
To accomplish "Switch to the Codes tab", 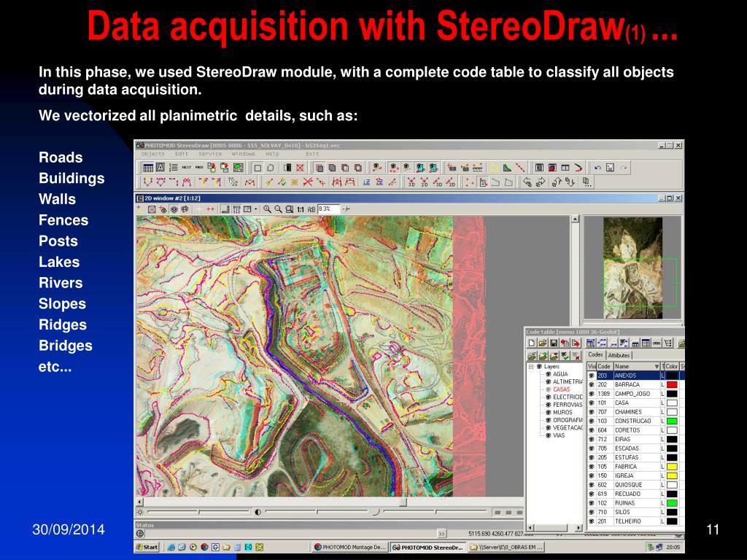I will [595, 355].
